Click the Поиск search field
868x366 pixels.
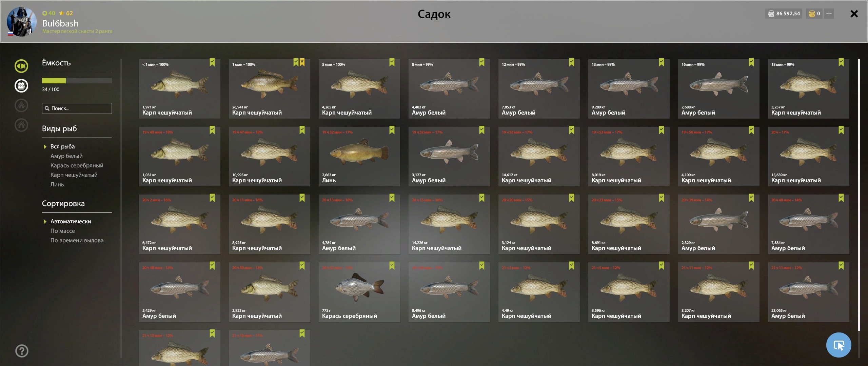point(77,108)
